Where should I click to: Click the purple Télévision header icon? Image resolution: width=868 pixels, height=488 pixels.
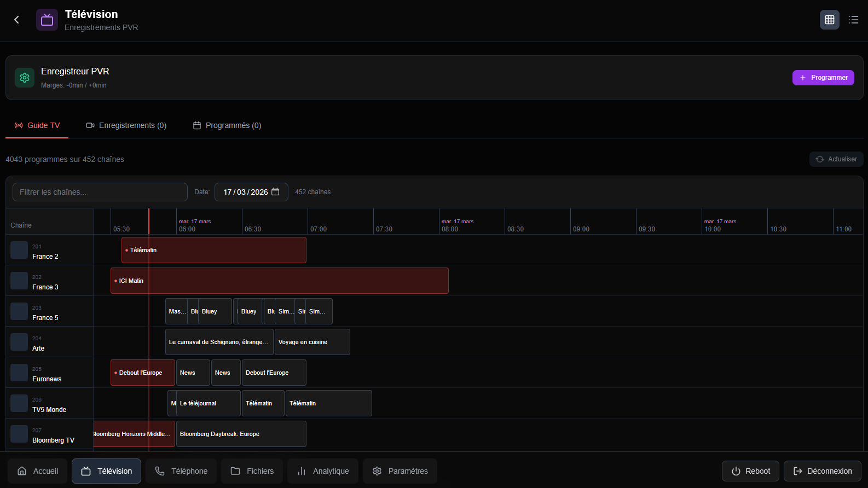(x=47, y=20)
